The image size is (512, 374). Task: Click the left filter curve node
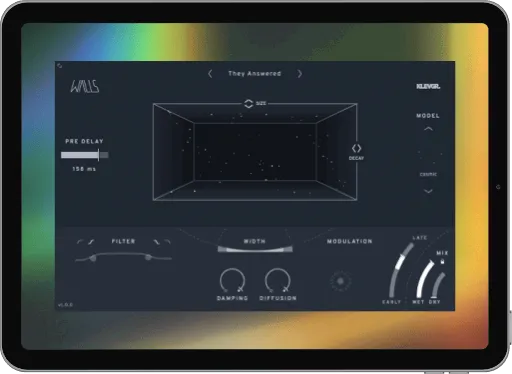click(93, 258)
